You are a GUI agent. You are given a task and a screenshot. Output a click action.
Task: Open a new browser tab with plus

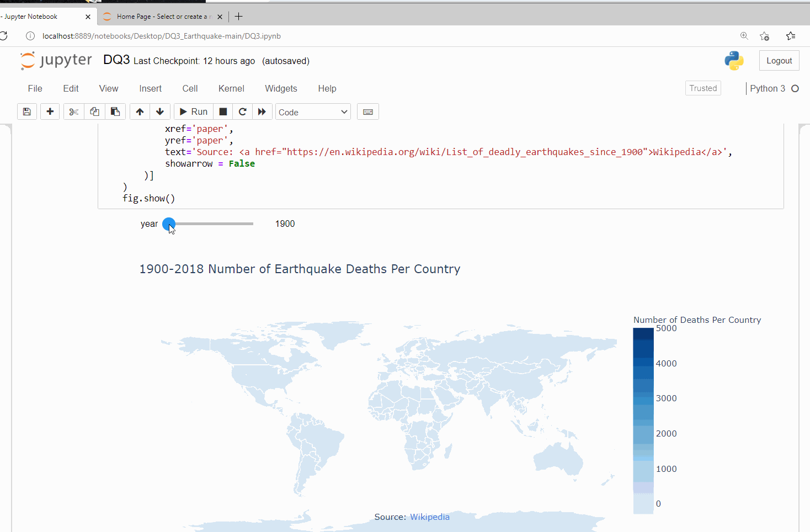pos(239,17)
